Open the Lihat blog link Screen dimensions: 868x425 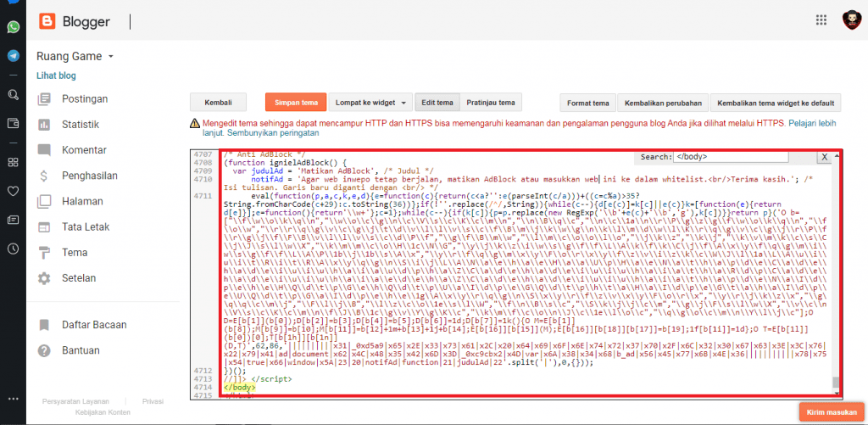(x=56, y=75)
